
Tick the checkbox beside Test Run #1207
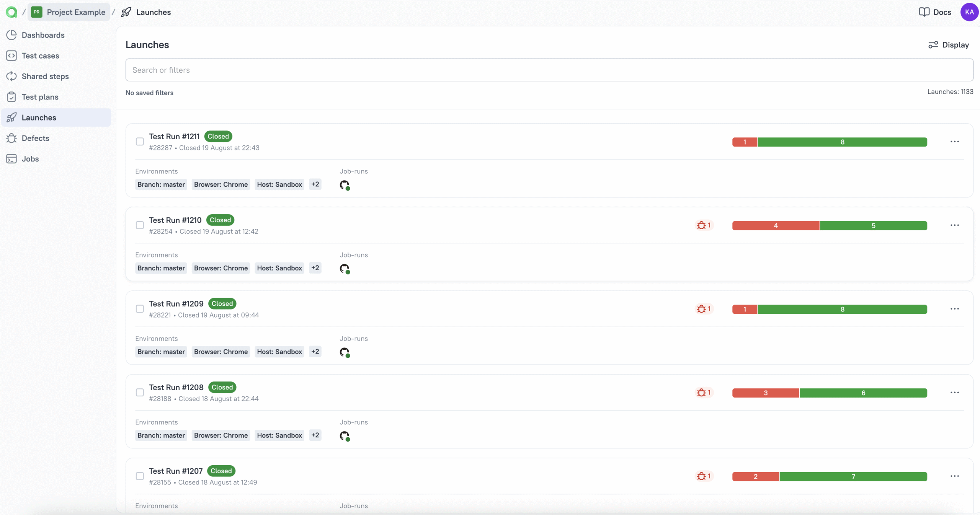coord(139,476)
